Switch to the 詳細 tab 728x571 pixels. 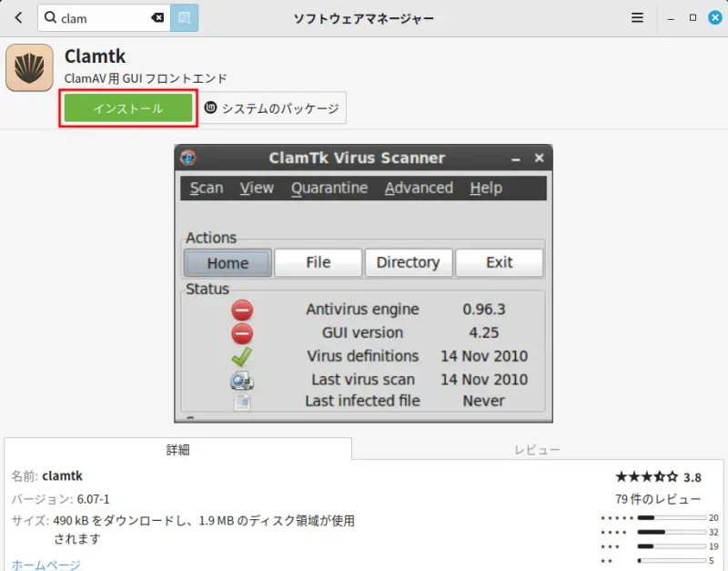click(177, 449)
